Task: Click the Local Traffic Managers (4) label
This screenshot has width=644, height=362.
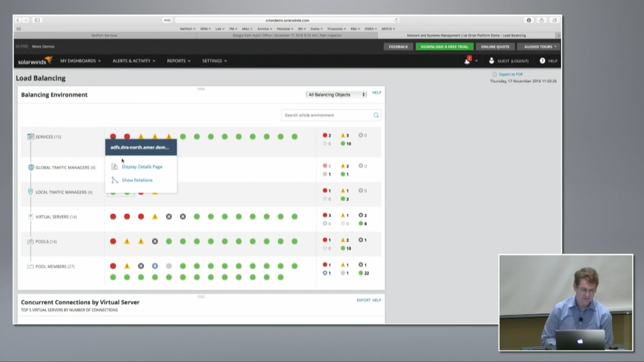Action: click(64, 192)
